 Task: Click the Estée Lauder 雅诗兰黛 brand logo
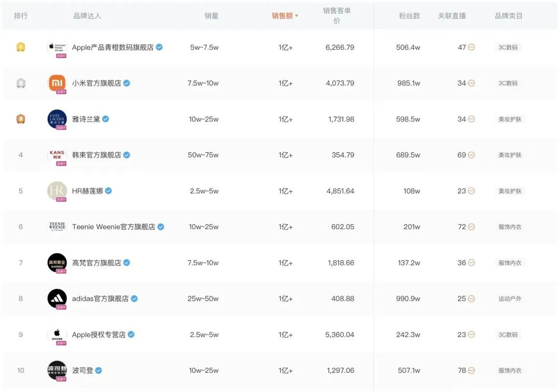click(57, 119)
